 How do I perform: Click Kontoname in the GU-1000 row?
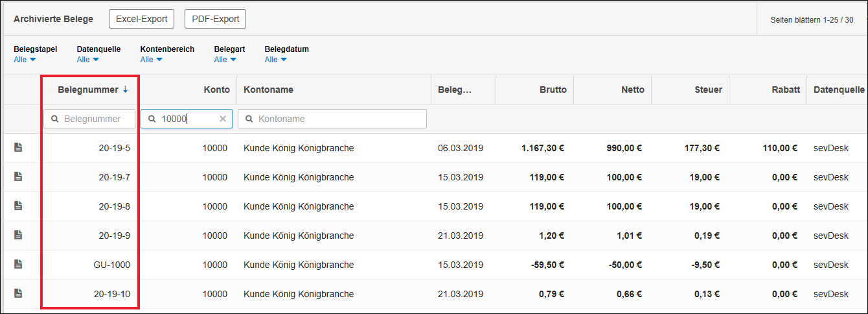pos(299,265)
